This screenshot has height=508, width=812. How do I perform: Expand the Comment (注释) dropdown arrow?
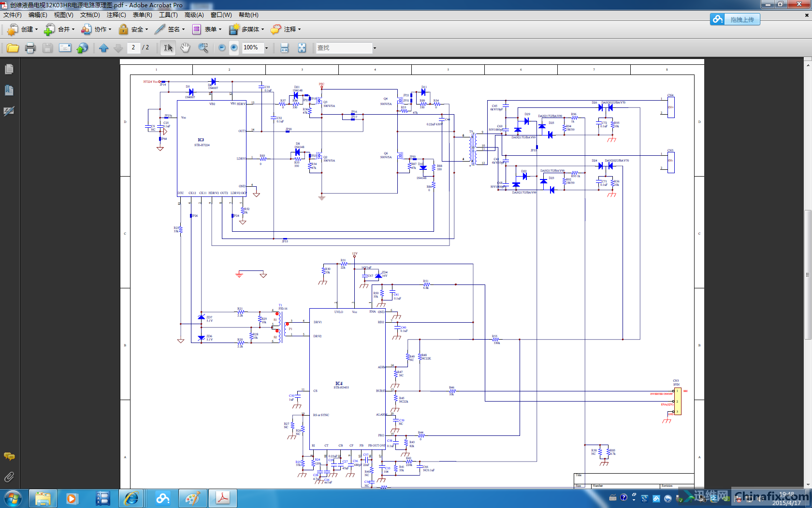(299, 30)
